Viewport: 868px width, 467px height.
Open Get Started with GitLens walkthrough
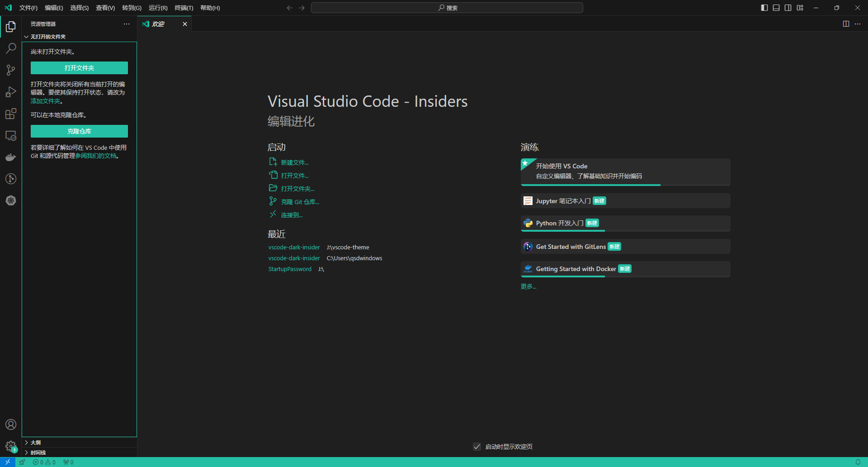[625, 247]
